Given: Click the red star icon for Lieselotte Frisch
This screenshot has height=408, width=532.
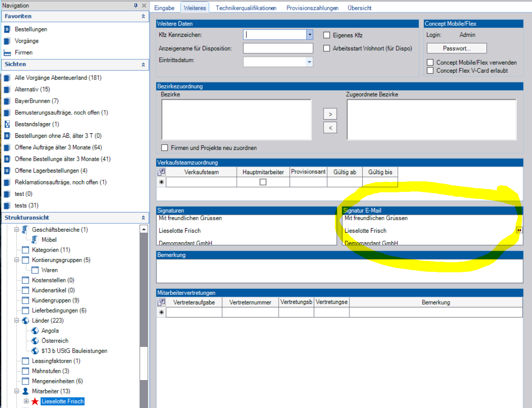Looking at the screenshot, I should pyautogui.click(x=35, y=402).
